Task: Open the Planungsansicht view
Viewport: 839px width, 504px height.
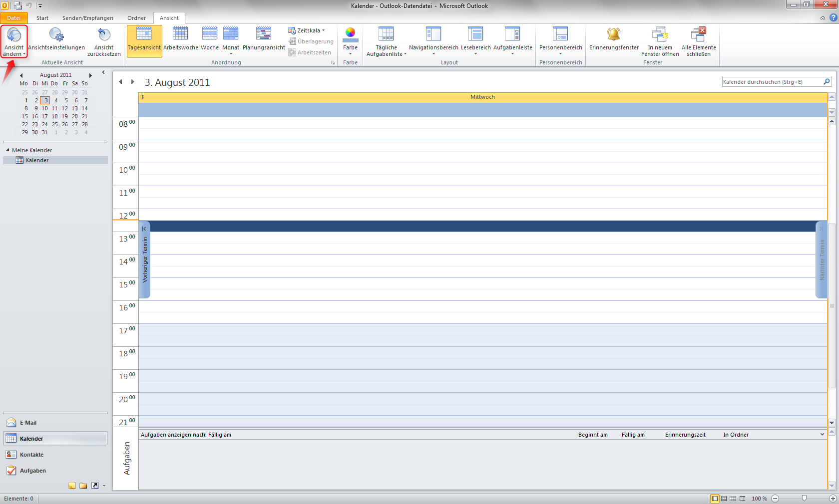Action: pyautogui.click(x=263, y=40)
